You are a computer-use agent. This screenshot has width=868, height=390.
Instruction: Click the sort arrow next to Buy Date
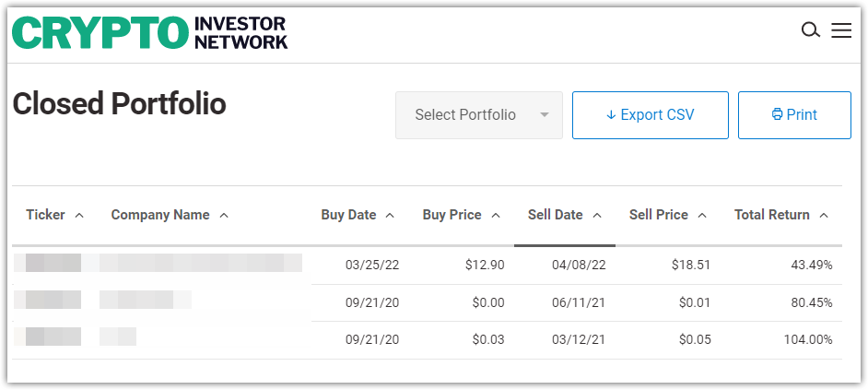coord(390,216)
